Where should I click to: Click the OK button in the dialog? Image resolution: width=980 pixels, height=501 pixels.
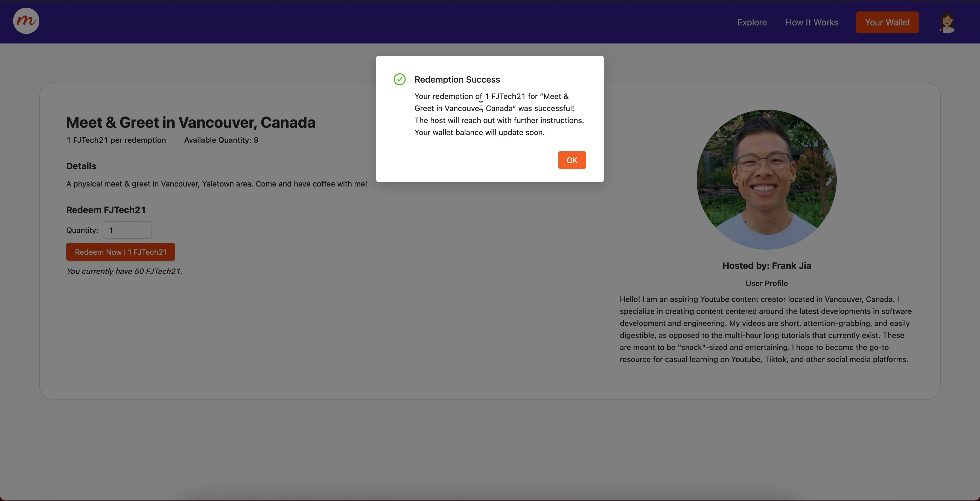(x=571, y=160)
